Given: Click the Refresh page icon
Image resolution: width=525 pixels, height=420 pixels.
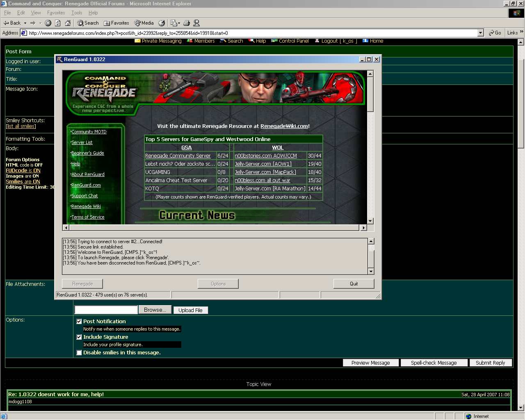Looking at the screenshot, I should (x=58, y=23).
